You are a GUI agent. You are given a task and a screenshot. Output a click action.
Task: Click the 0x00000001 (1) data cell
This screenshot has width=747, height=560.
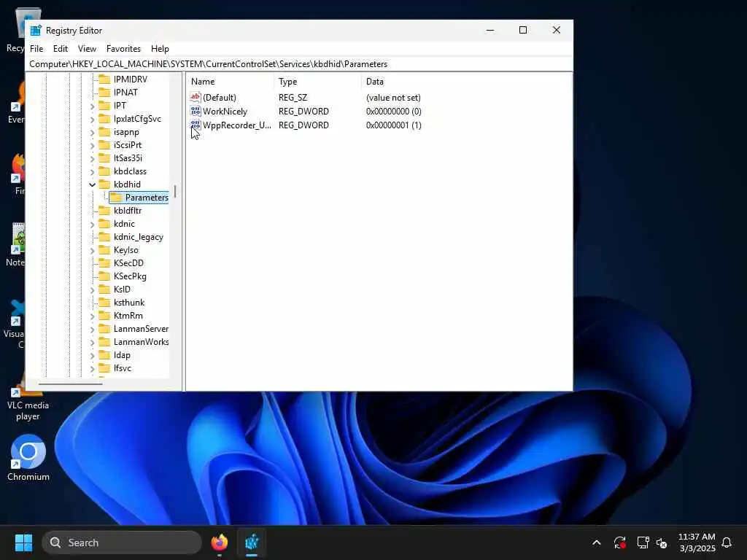pyautogui.click(x=393, y=125)
